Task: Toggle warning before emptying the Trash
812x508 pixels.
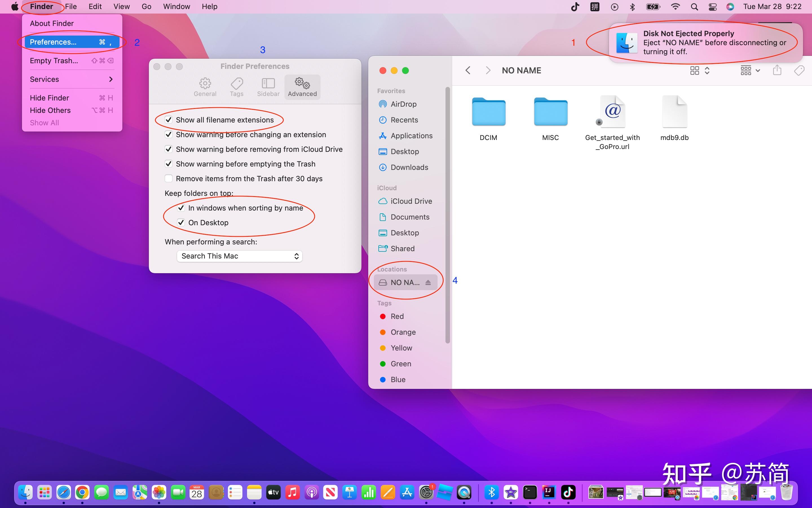Action: tap(169, 164)
